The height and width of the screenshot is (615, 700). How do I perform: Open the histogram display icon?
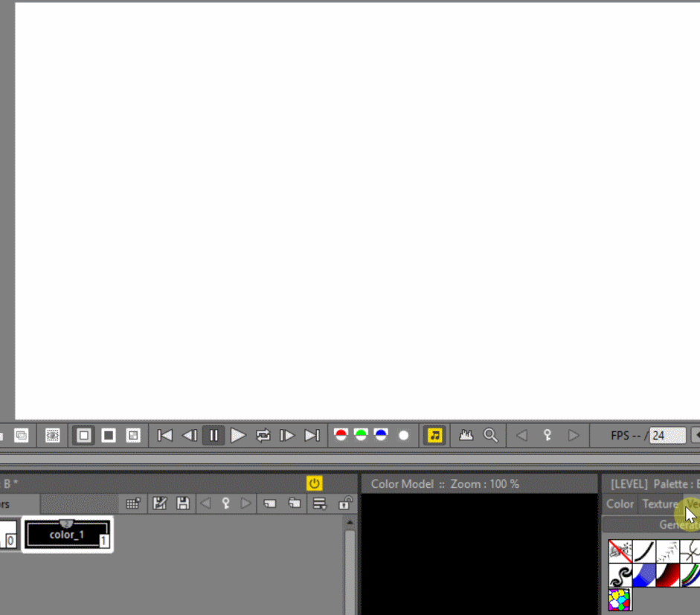[x=466, y=436]
